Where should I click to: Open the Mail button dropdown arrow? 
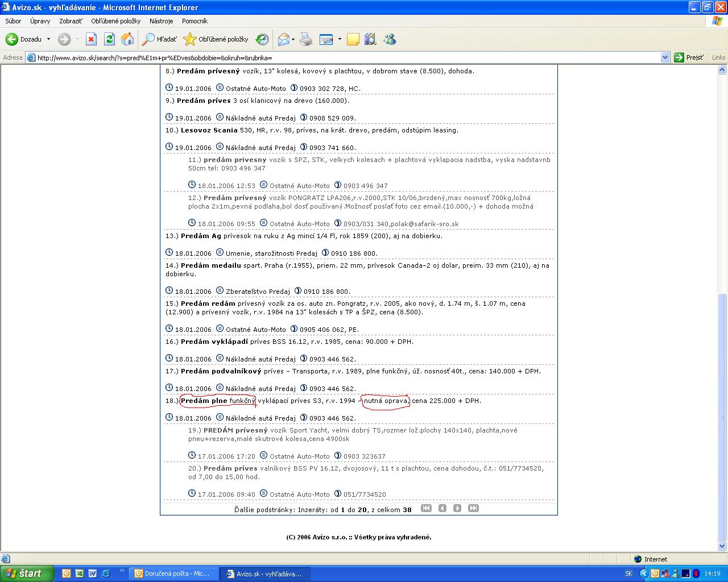[293, 39]
